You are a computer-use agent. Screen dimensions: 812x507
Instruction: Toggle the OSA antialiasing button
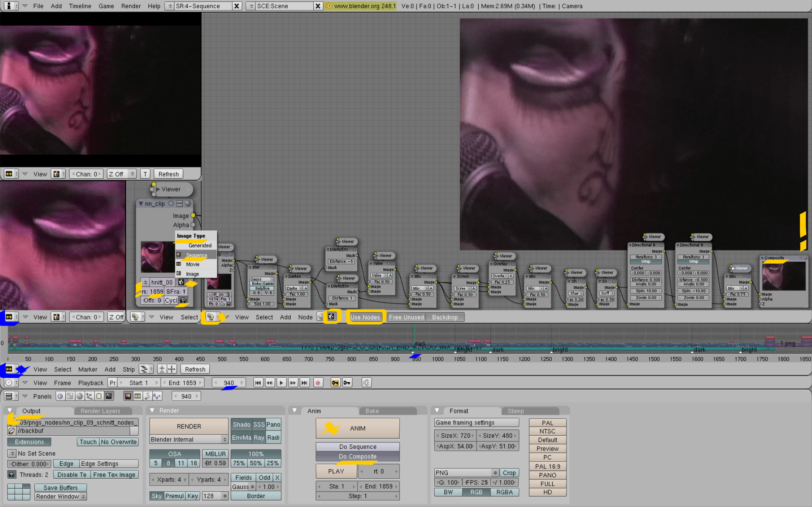[x=174, y=454]
